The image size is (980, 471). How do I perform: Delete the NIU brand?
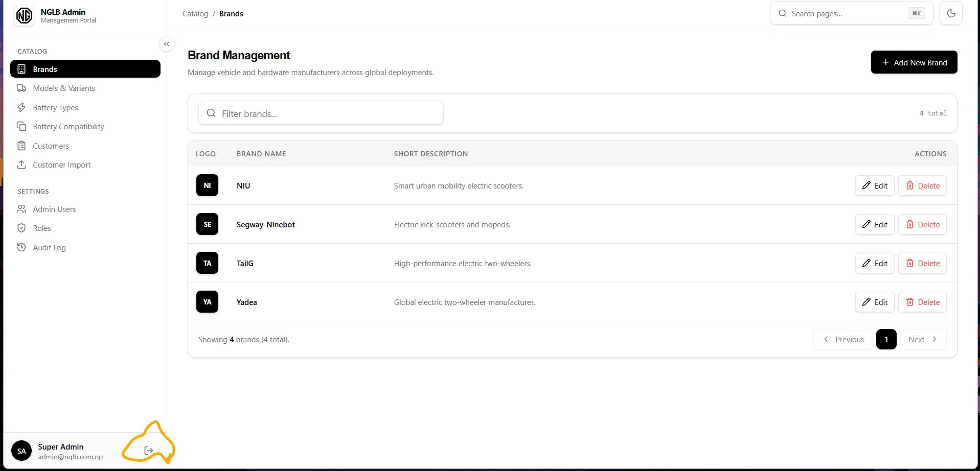(x=923, y=185)
